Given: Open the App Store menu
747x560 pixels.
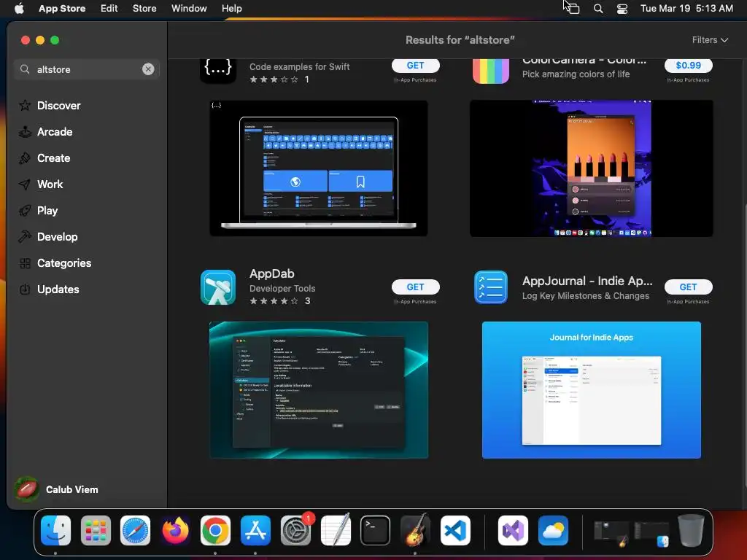Looking at the screenshot, I should pyautogui.click(x=62, y=8).
